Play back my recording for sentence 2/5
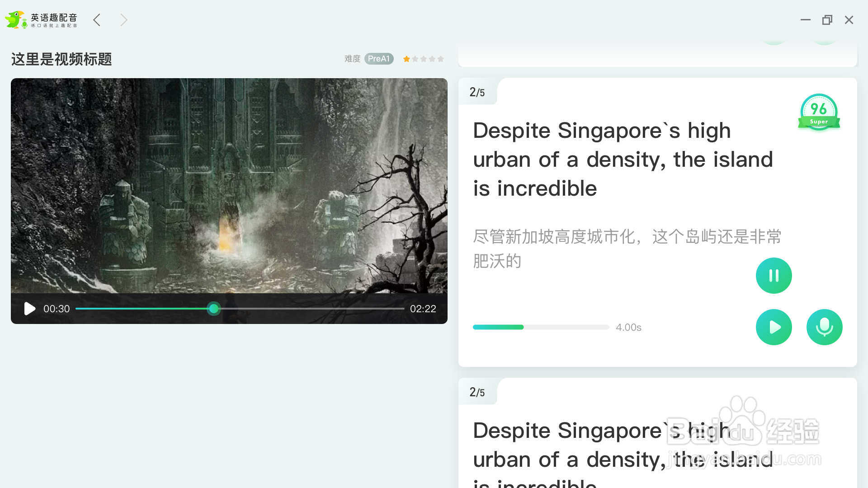This screenshot has width=868, height=488. (x=774, y=327)
